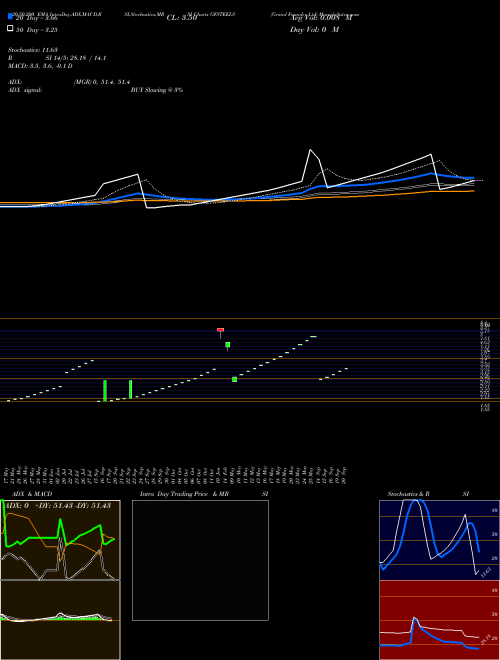
Task: Click the CL closing price label
Action: (182, 18)
